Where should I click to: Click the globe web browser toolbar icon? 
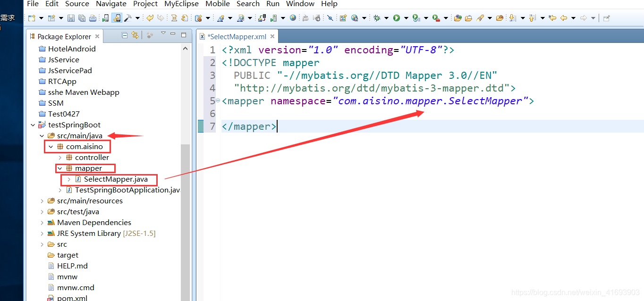point(293,18)
